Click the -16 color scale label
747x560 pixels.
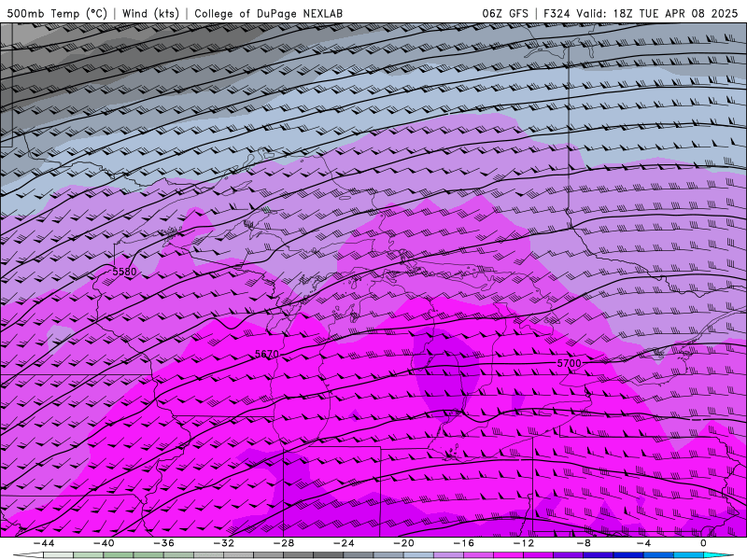click(x=464, y=543)
